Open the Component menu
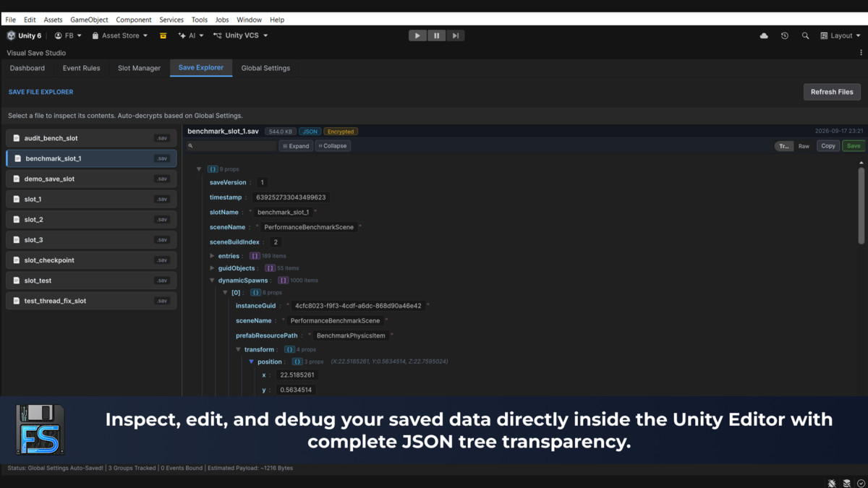 point(134,20)
